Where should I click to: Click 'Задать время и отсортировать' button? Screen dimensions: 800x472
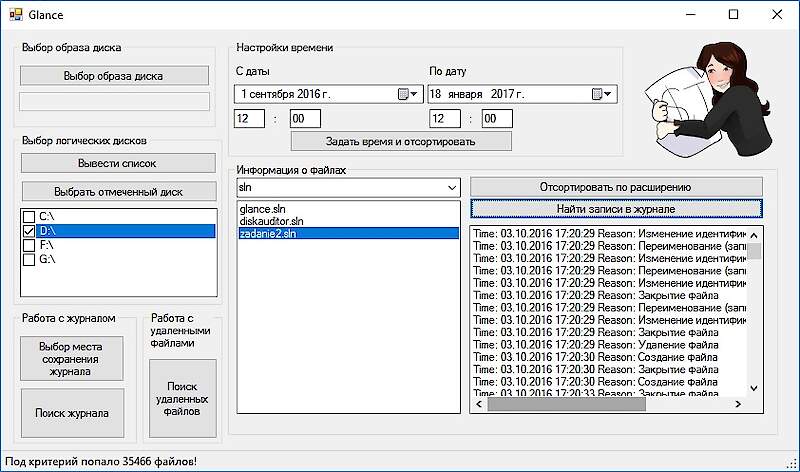(x=401, y=141)
